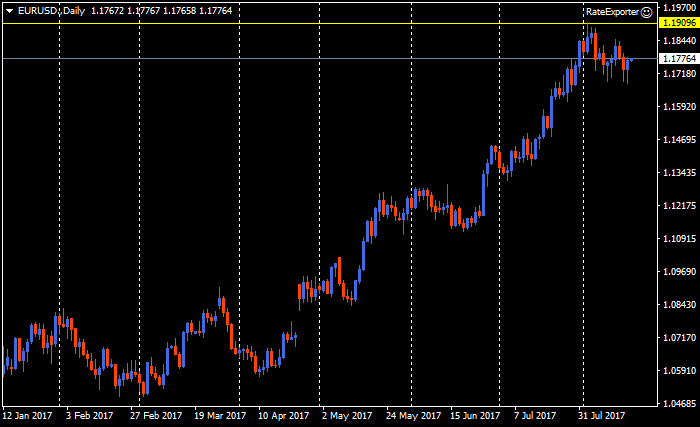Click the current price label 1.17764
Screen dimensions: 700x427
pyautogui.click(x=679, y=59)
